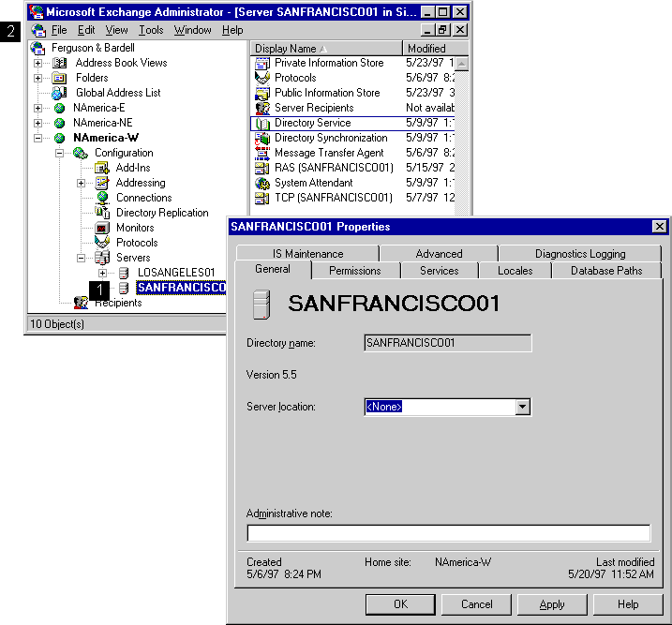The height and width of the screenshot is (625, 672).
Task: Click the NAmerica-NE site globe icon
Action: tap(60, 123)
